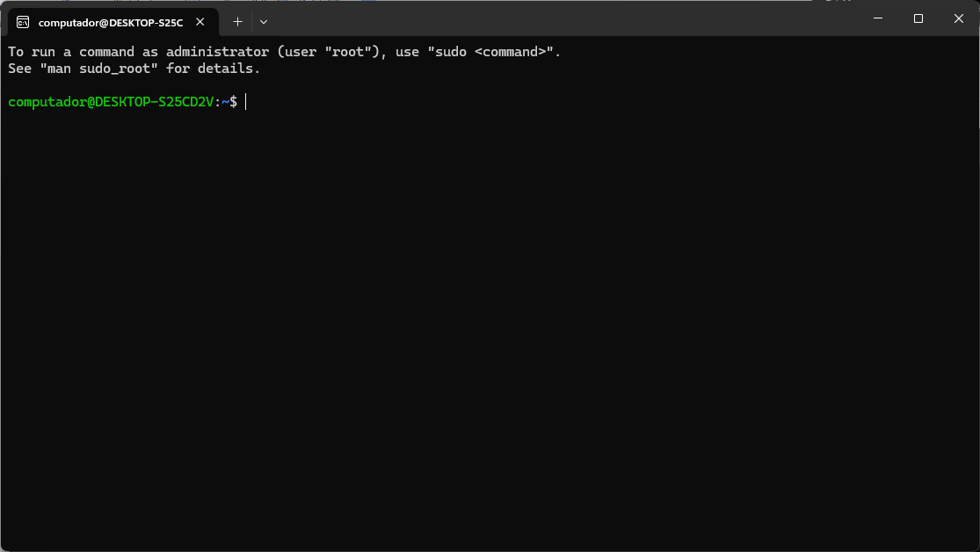
Task: Select the computador@DESKTOP-S25C tab
Action: [x=110, y=22]
